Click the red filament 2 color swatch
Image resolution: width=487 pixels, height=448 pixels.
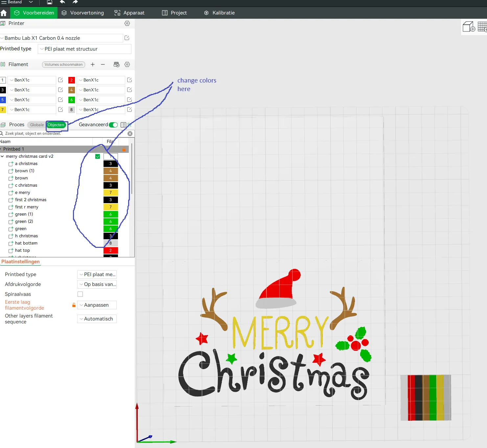71,80
